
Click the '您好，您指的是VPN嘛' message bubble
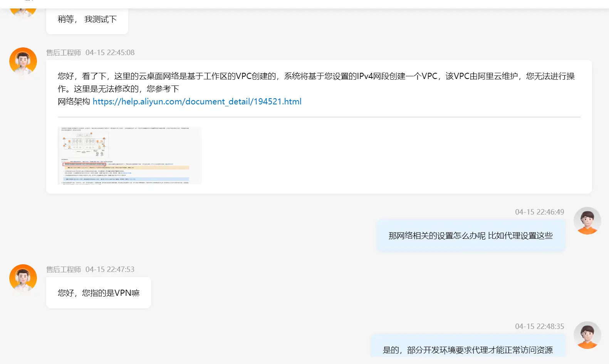[x=99, y=293]
